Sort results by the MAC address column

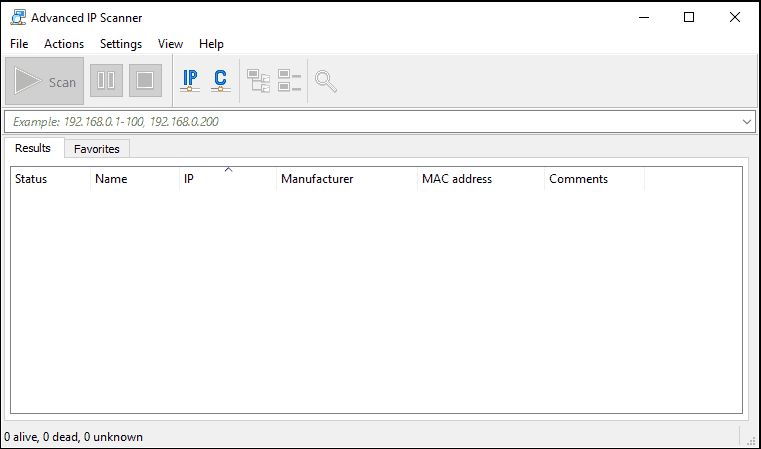click(x=480, y=179)
